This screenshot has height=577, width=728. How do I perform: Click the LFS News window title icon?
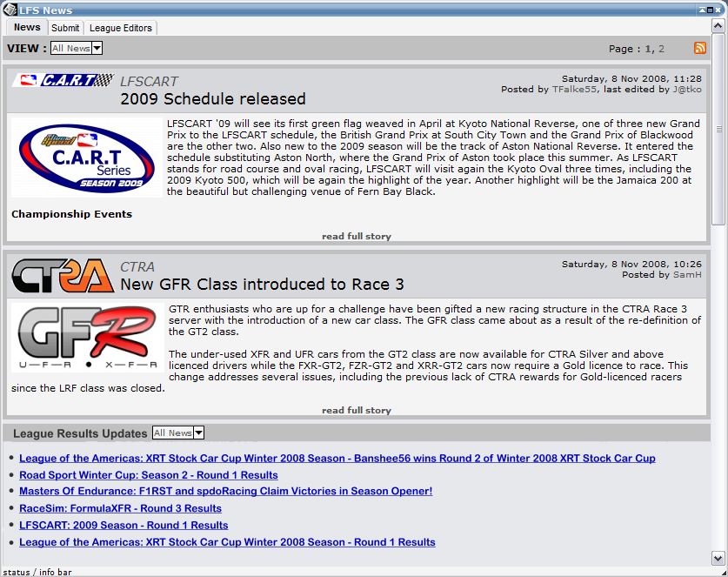point(10,10)
